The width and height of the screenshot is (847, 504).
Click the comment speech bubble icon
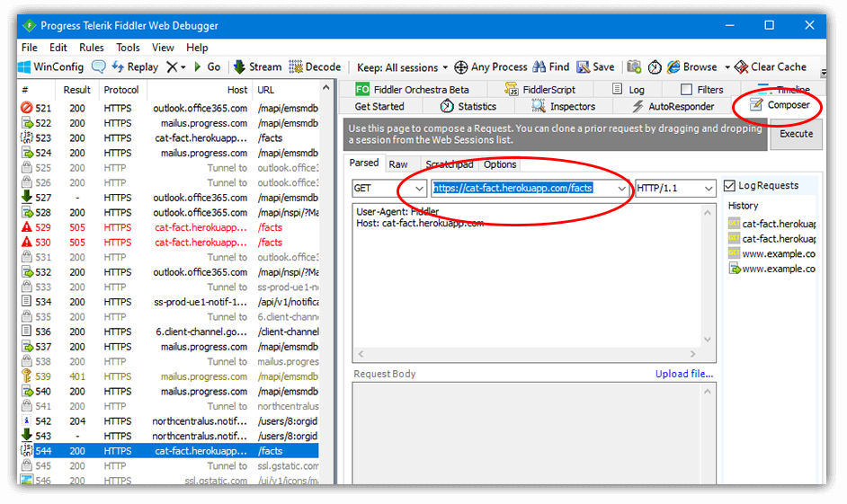(98, 66)
